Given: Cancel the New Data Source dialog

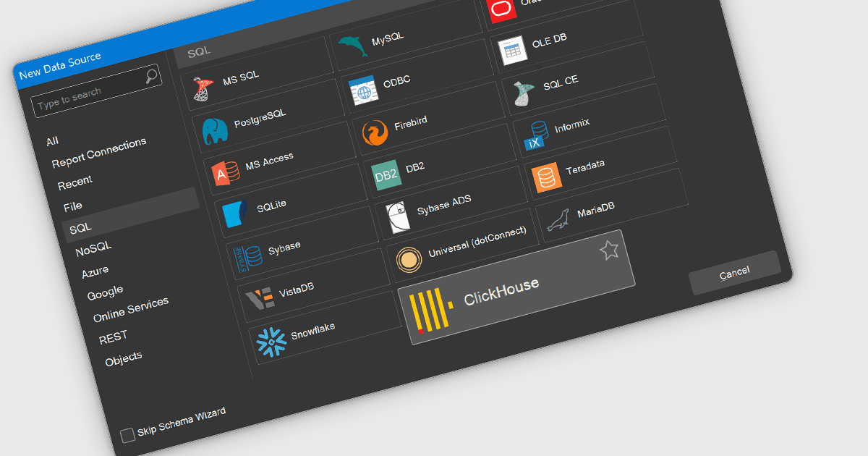Looking at the screenshot, I should [735, 273].
